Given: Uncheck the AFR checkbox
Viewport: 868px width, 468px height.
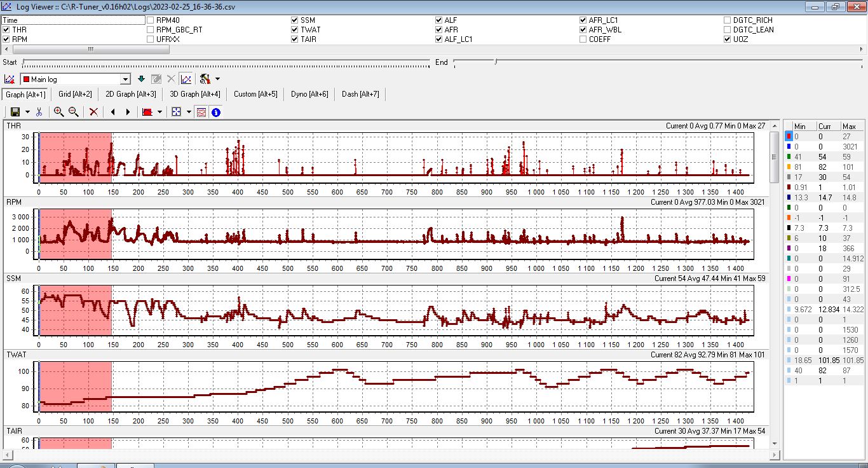Looking at the screenshot, I should (x=439, y=30).
